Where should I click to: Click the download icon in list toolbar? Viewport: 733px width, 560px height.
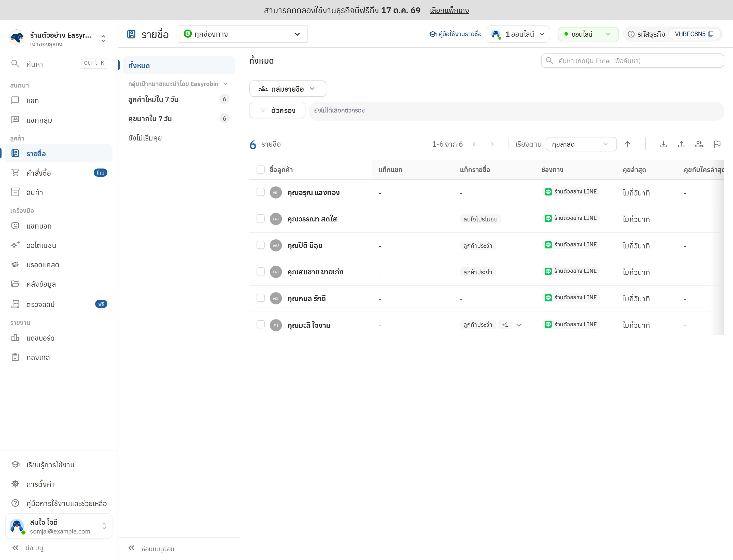(663, 144)
